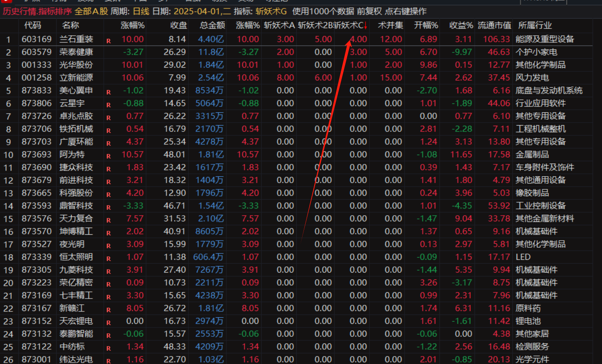Click the R marker beside 阿为特
Viewport: 602px width, 364px height.
108,156
